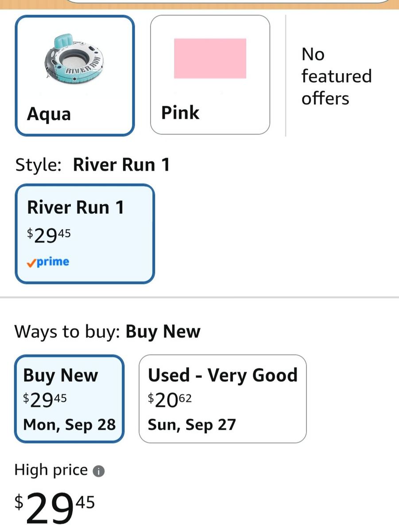399x532 pixels.
Task: Select the pink color swatch rectangle
Action: [x=210, y=59]
